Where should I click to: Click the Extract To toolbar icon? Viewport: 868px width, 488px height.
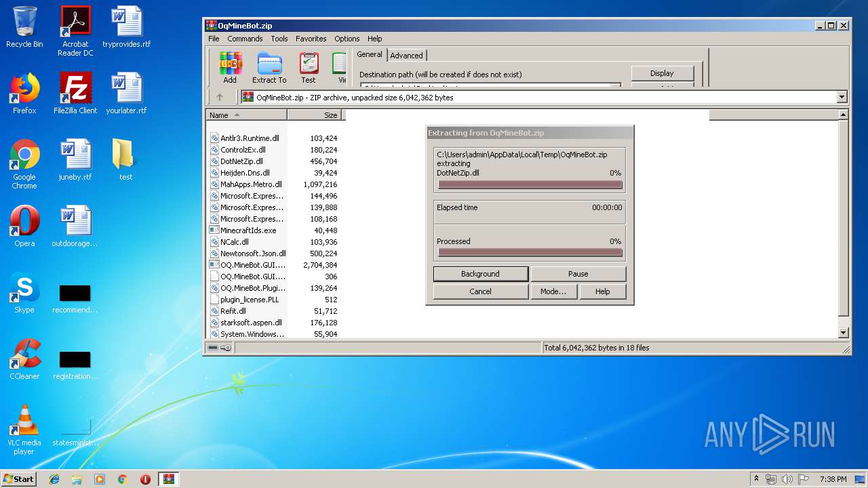(x=269, y=68)
